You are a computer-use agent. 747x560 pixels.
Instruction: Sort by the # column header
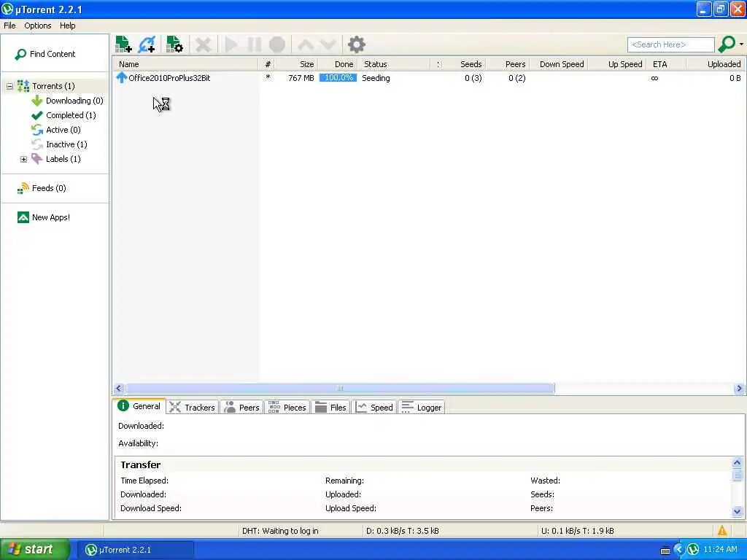268,64
